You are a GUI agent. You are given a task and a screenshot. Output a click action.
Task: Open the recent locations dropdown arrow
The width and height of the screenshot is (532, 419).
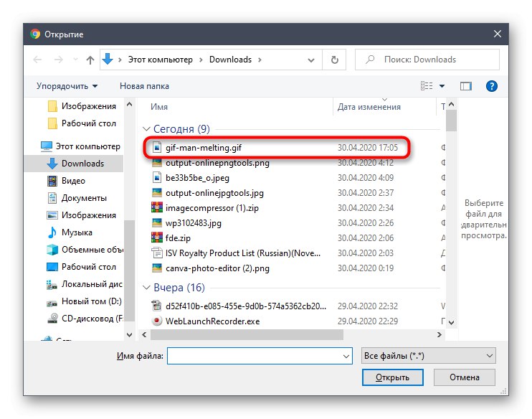(x=75, y=60)
